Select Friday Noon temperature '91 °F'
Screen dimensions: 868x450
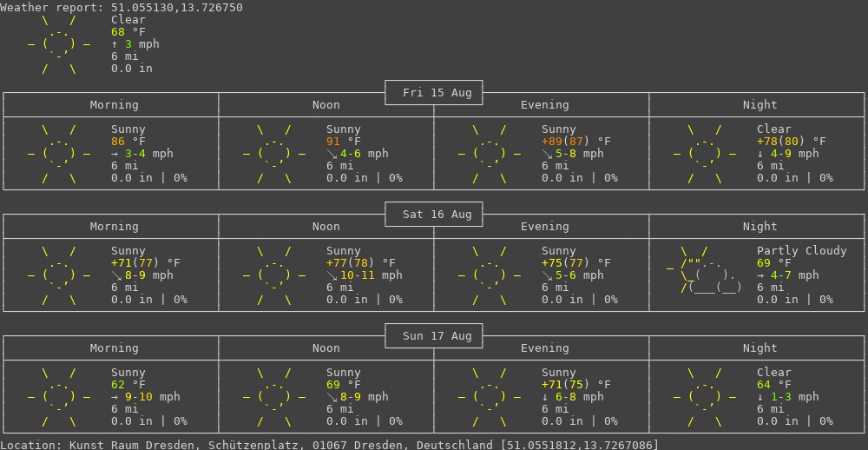(x=344, y=142)
